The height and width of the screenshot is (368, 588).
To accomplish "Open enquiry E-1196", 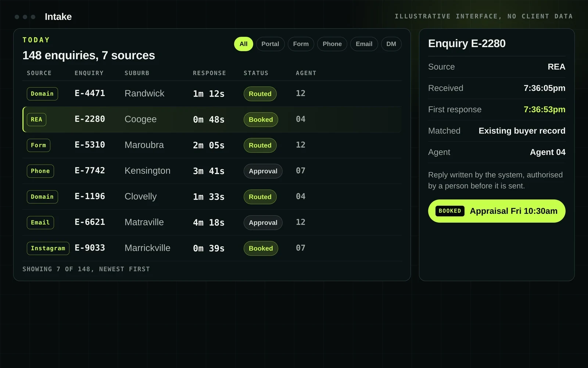I will click(90, 196).
